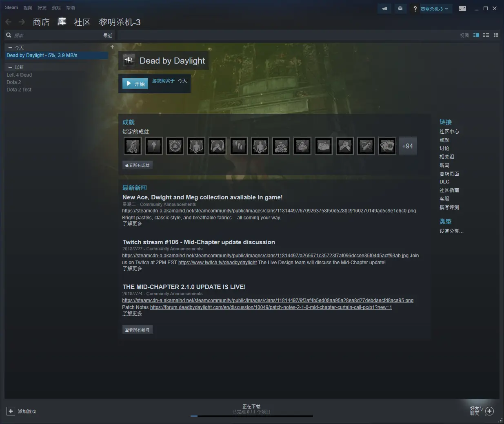Open the 最近 filter dropdown

tap(108, 35)
